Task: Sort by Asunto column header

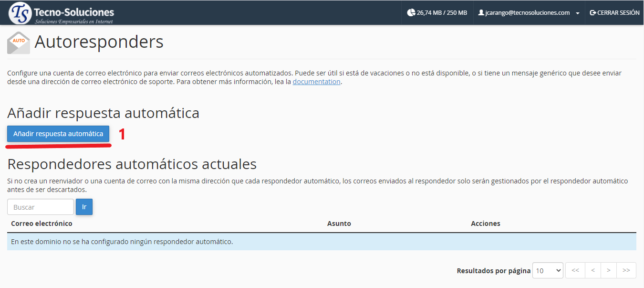Action: click(x=339, y=224)
